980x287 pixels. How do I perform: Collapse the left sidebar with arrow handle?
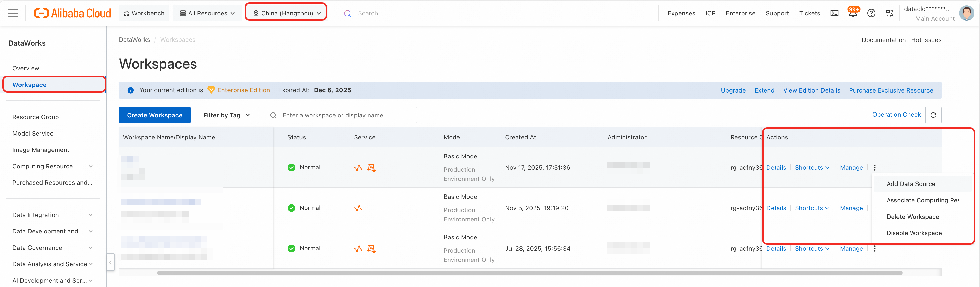pyautogui.click(x=110, y=262)
